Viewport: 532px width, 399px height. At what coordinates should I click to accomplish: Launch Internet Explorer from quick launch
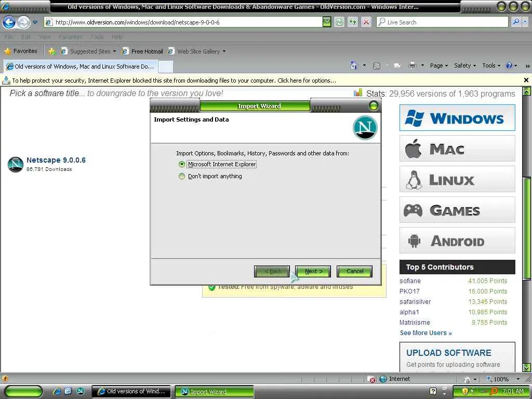coord(57,391)
